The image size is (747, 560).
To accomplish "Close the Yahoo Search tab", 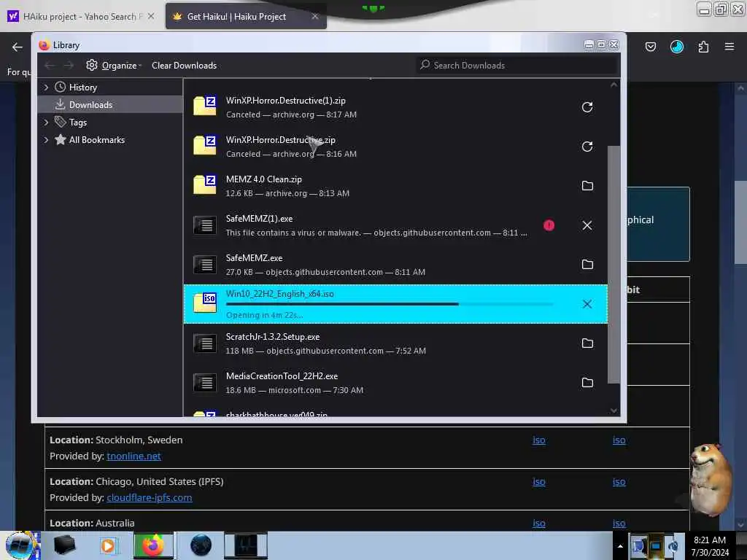I will [151, 16].
